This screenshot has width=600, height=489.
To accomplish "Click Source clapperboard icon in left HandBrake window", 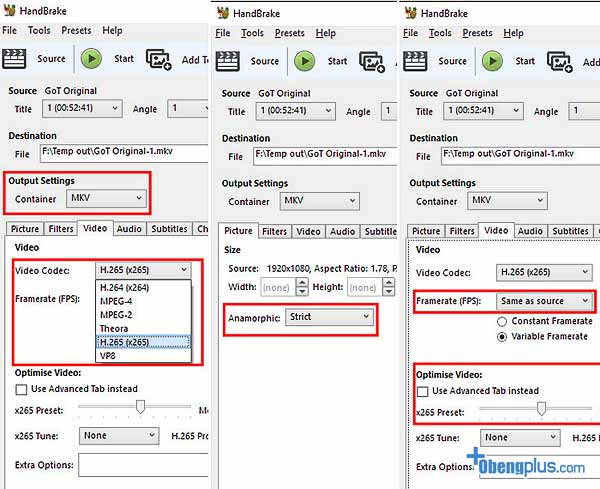I will [x=14, y=59].
